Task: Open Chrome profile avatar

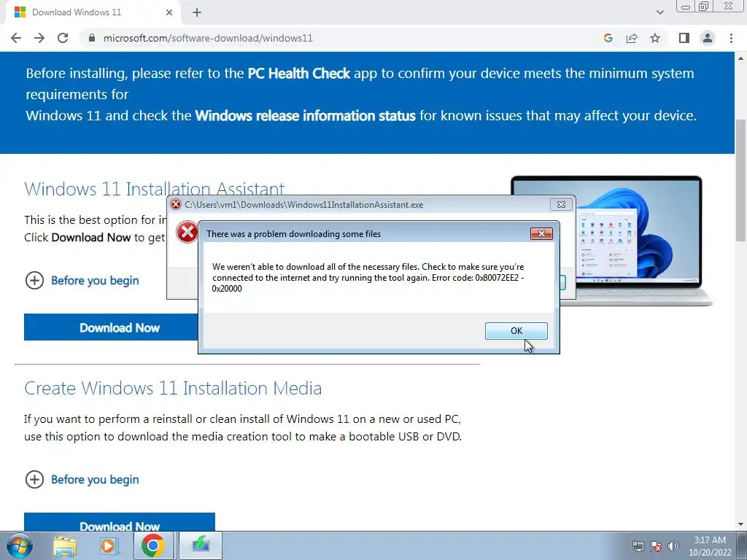Action: [x=708, y=38]
